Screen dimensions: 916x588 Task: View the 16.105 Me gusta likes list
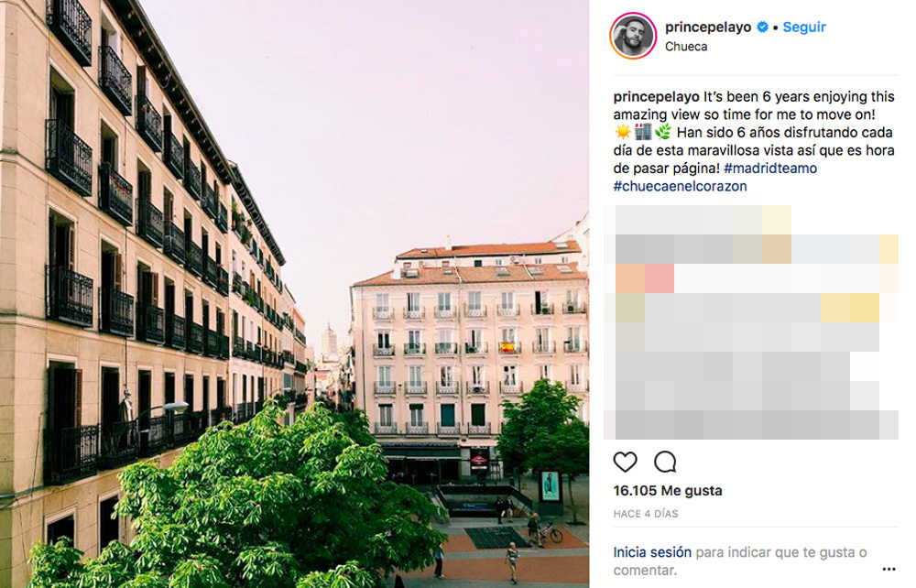point(668,491)
